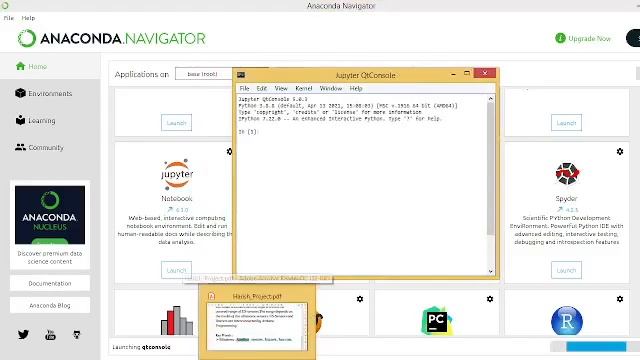This screenshot has width=640, height=360.
Task: Open View menu in Jupyter QtConsole
Action: point(281,88)
